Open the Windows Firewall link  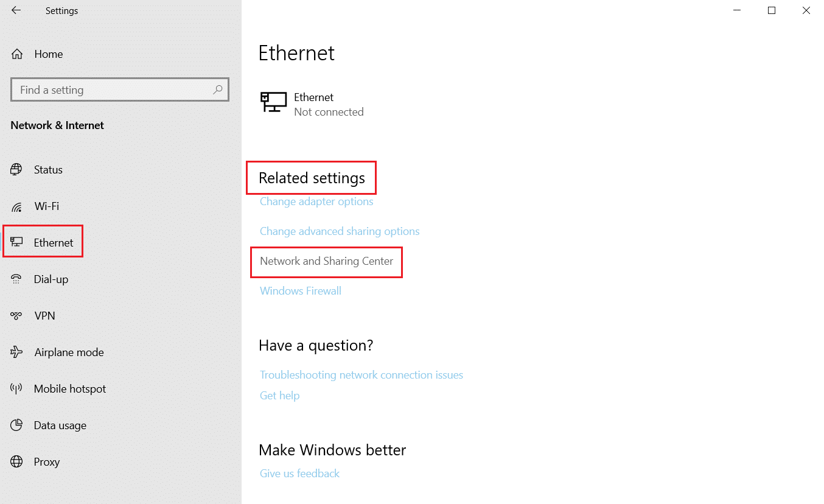[301, 291]
